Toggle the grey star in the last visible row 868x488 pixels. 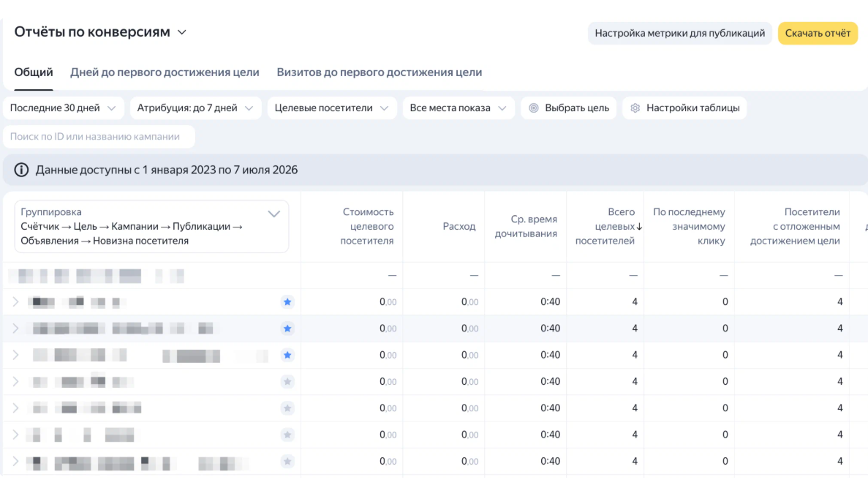tap(287, 462)
